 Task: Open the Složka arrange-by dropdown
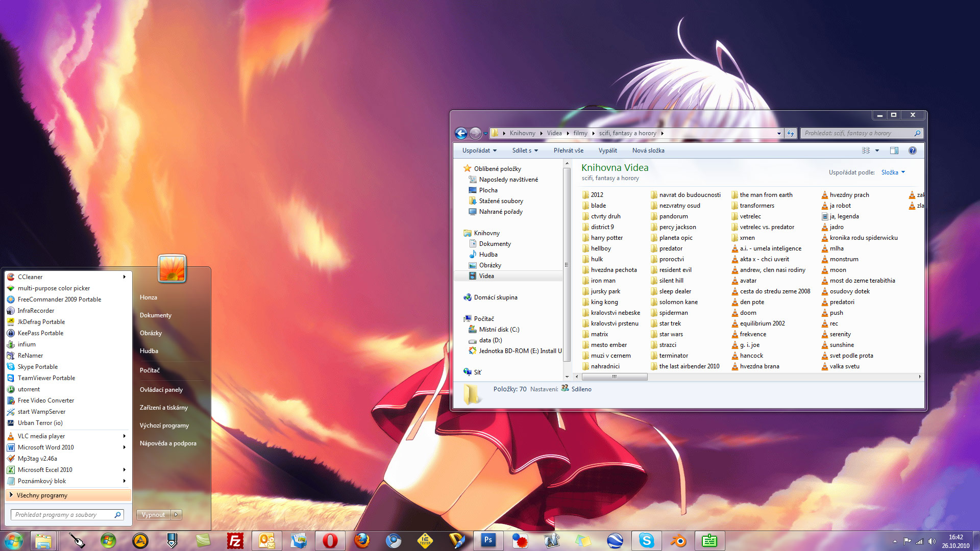pos(893,172)
